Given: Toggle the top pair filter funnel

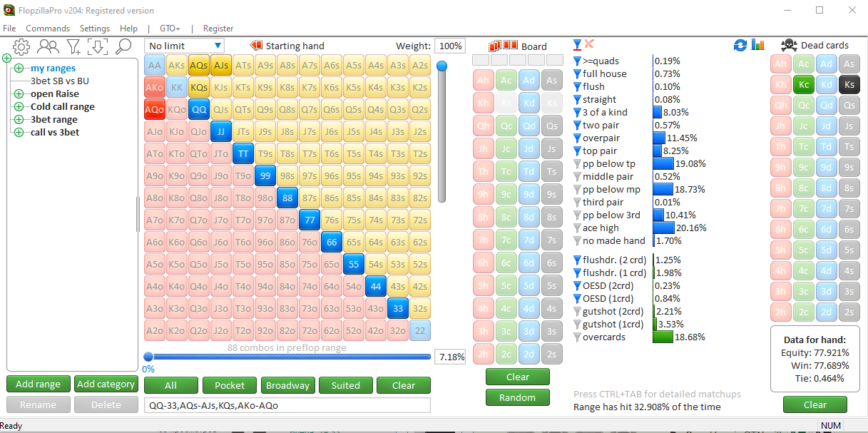Looking at the screenshot, I should coord(578,151).
